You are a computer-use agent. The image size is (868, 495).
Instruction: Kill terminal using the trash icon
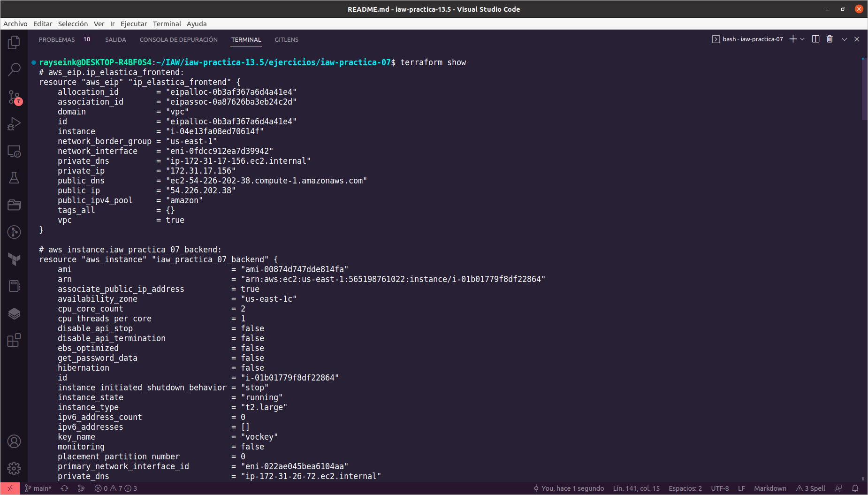coord(830,39)
